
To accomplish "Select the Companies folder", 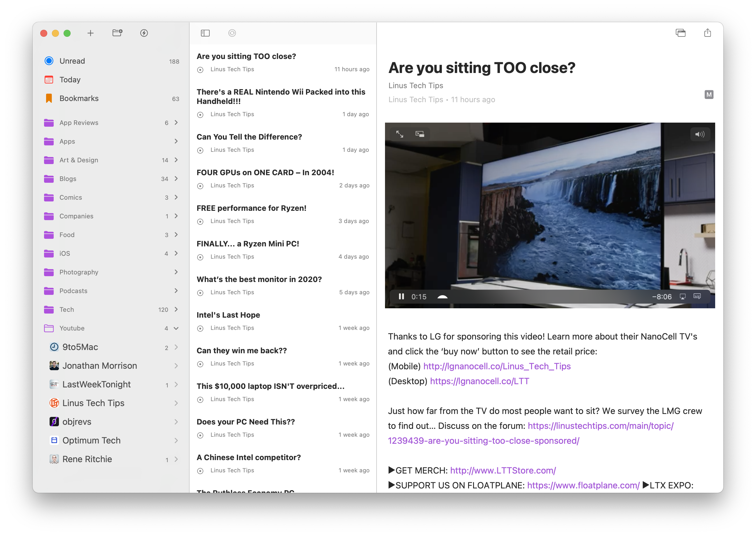I will [111, 216].
